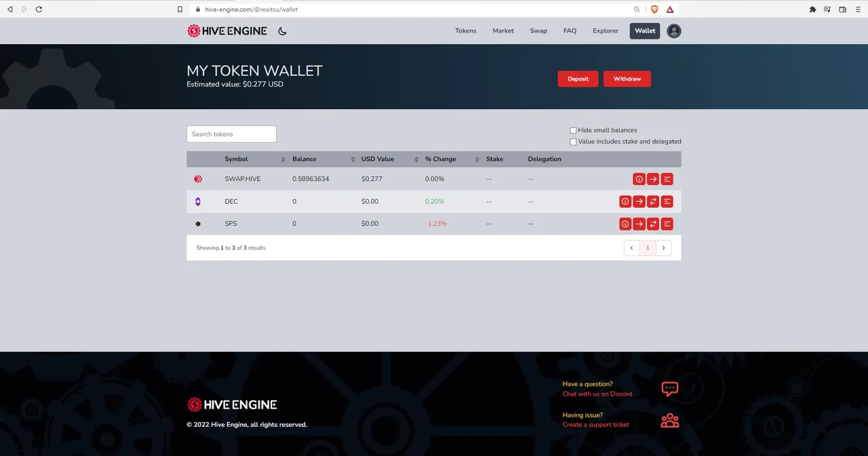Screen dimensions: 868x456
Task: Open the browser playlist icon
Action: click(827, 9)
